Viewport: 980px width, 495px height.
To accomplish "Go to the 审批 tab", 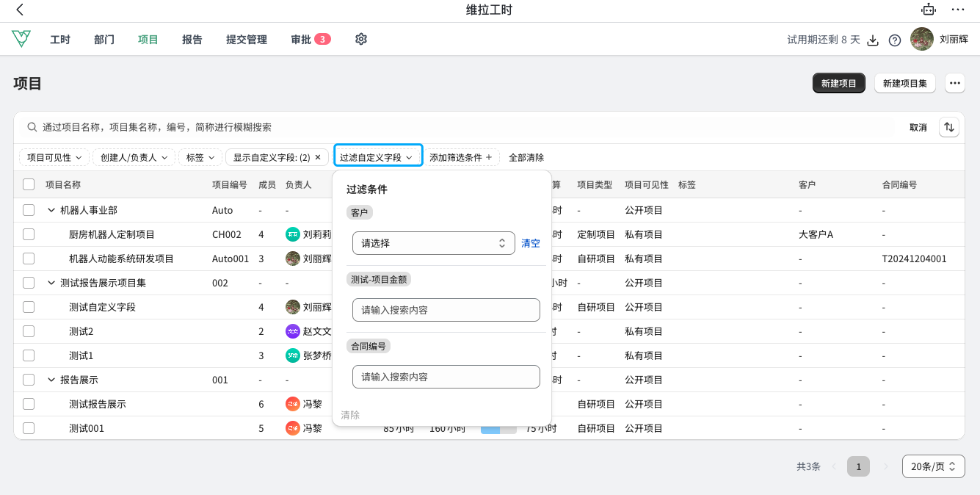I will point(301,40).
